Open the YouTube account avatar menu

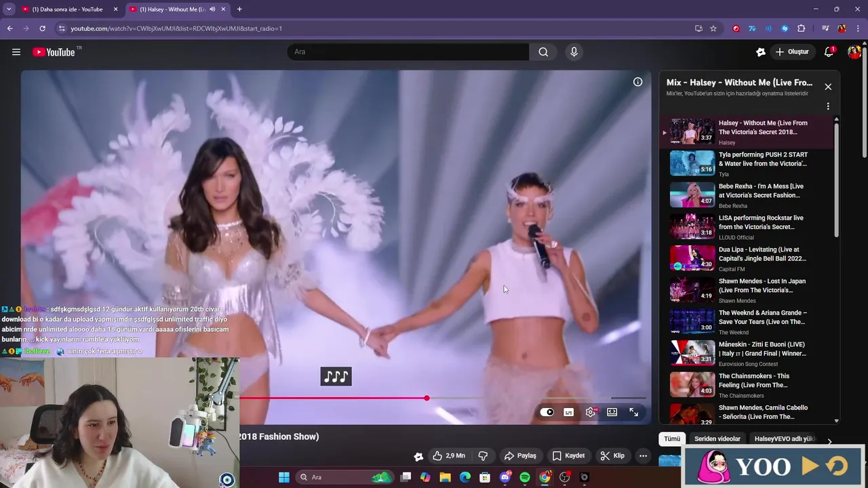[854, 52]
